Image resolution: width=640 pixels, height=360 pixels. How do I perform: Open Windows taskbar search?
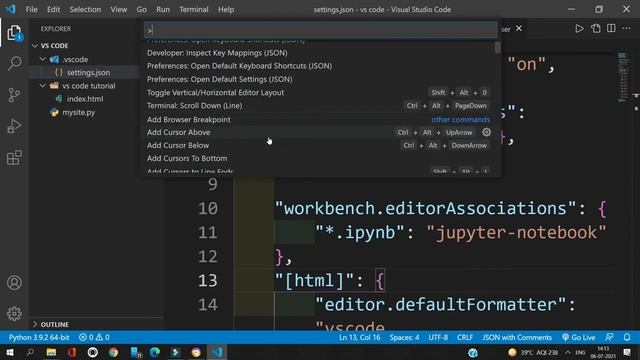click(30, 352)
